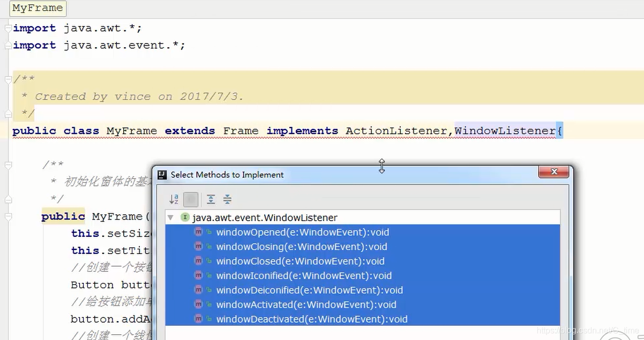The height and width of the screenshot is (340, 644).
Task: Place cursor on highlighted 'WindowListener' in code
Action: (x=505, y=130)
